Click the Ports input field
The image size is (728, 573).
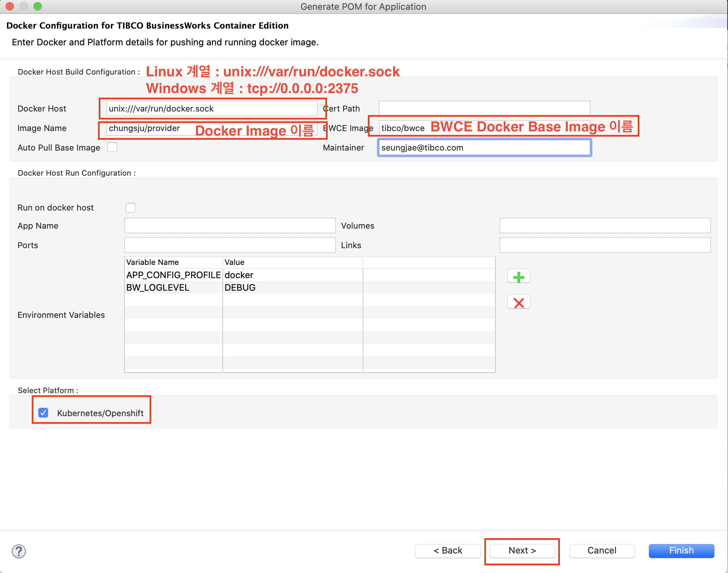tap(230, 245)
